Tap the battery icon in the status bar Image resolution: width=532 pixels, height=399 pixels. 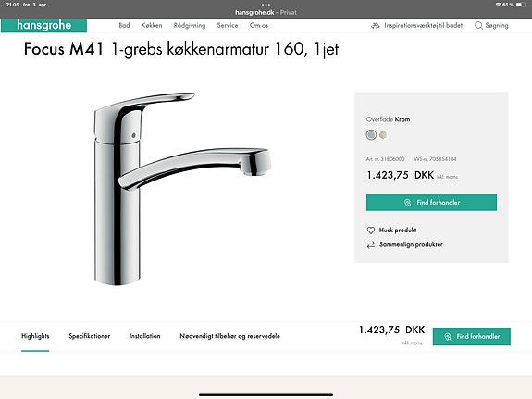tap(521, 5)
